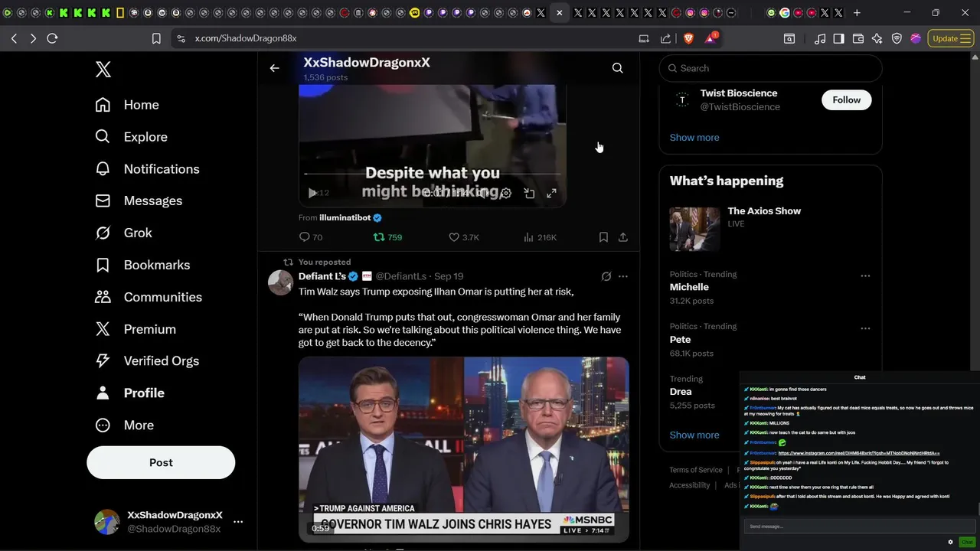Viewport: 980px width, 551px height.
Task: Open Profile in sidebar
Action: coord(129,393)
